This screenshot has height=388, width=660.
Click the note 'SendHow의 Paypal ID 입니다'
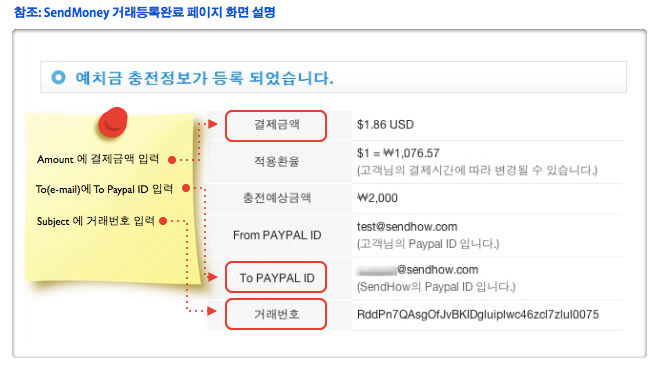[x=436, y=287]
